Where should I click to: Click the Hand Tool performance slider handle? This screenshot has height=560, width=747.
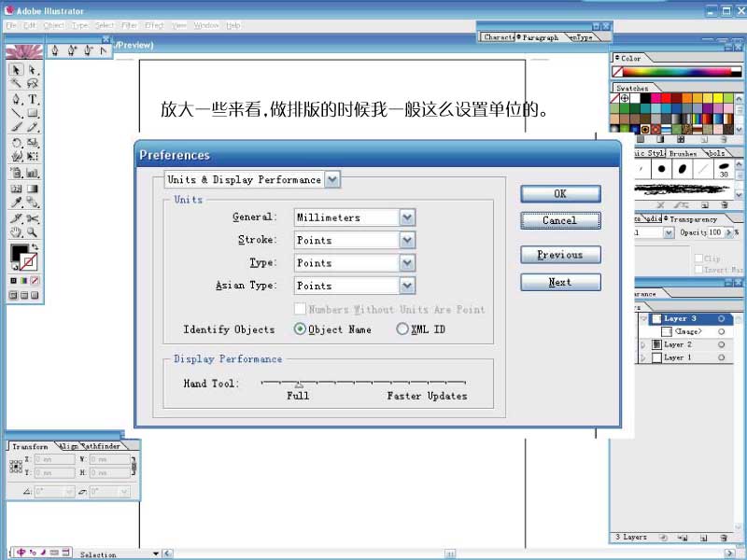(299, 385)
